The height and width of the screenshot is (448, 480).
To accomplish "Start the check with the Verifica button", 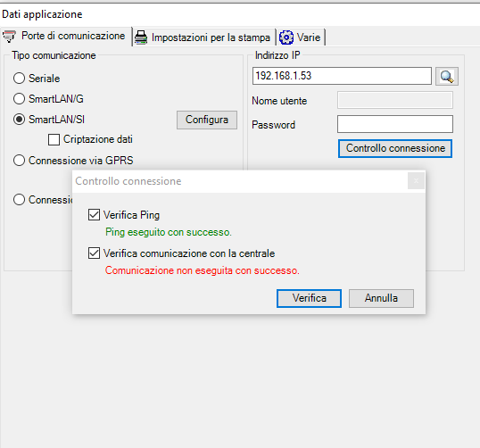I will pos(310,298).
